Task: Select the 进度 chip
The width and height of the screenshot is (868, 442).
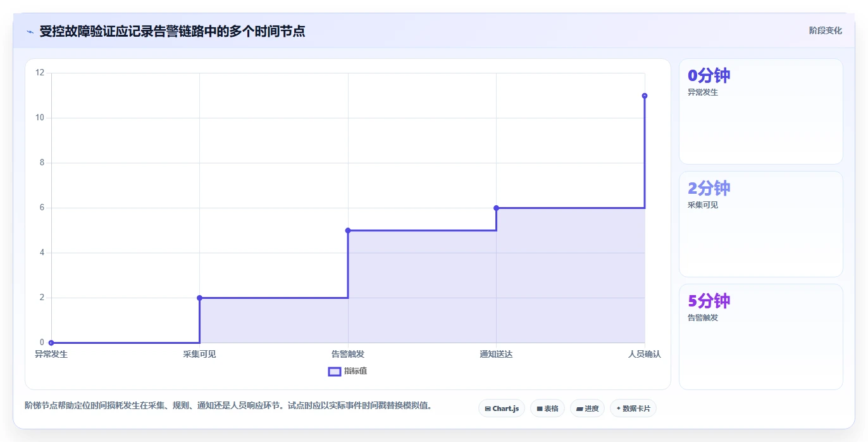Action: [x=587, y=408]
